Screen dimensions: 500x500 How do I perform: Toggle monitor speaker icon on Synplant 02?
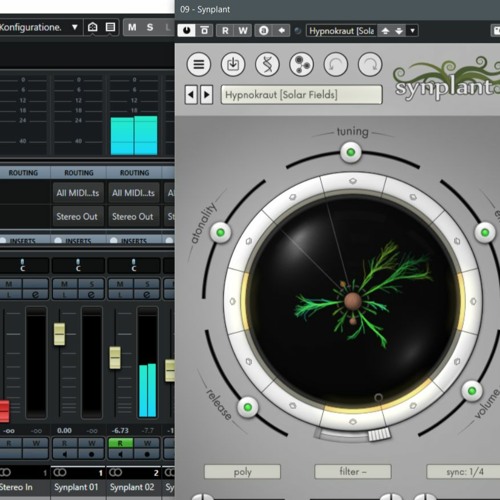coord(120,454)
